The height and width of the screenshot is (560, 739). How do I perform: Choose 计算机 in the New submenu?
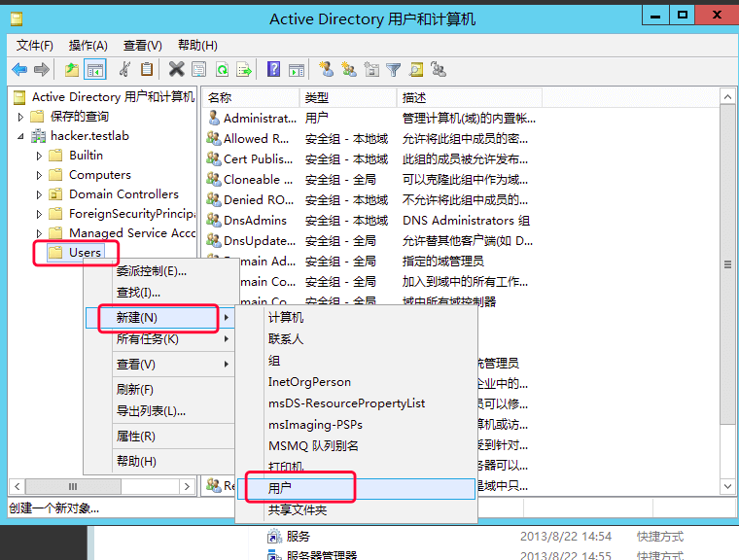[357, 318]
